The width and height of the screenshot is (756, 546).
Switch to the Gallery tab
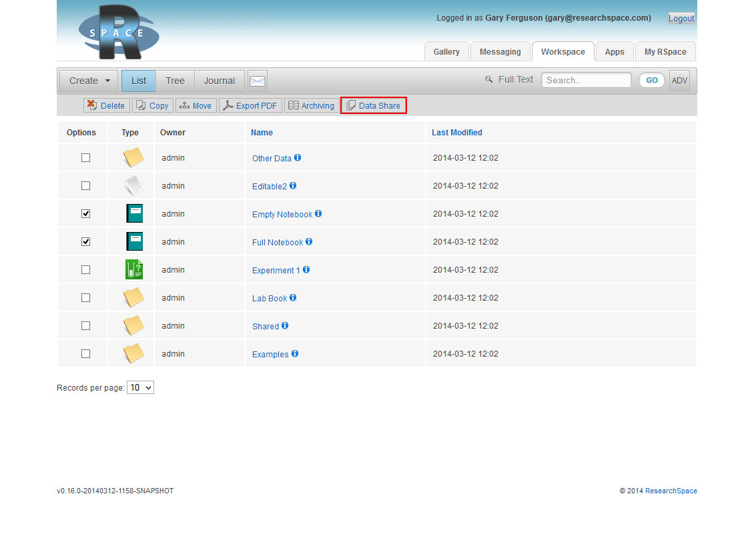click(446, 52)
